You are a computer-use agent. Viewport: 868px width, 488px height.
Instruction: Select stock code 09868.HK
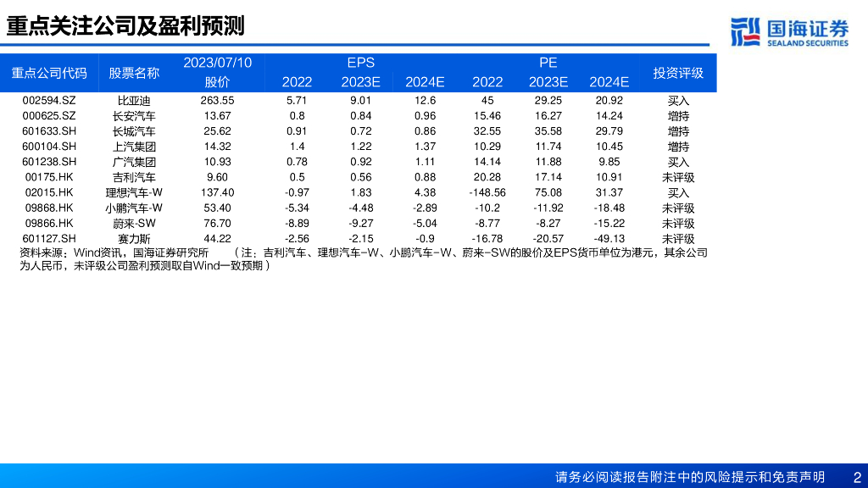point(49,208)
